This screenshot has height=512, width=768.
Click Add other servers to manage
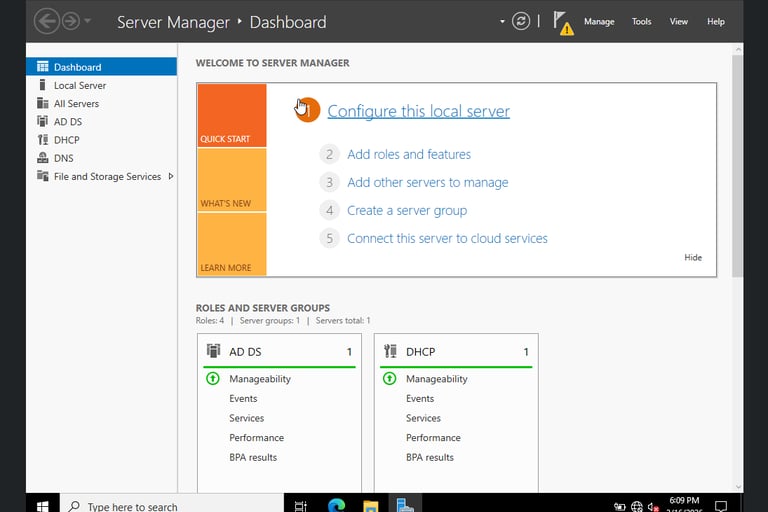[x=428, y=182]
